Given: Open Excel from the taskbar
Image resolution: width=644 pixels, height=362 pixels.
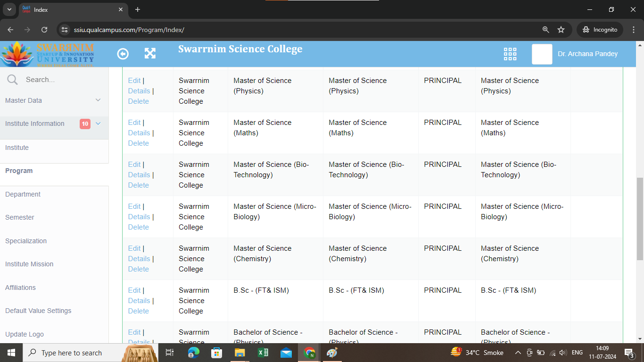Looking at the screenshot, I should click(x=263, y=353).
